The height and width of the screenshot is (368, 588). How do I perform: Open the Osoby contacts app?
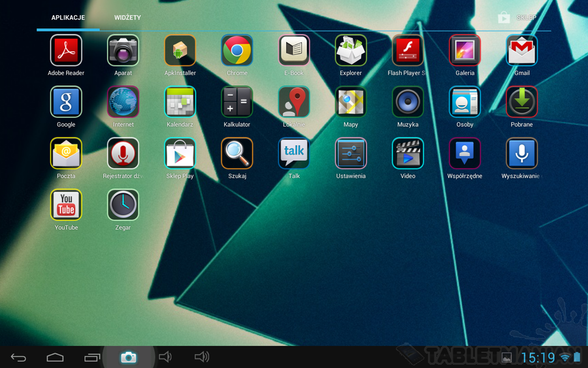coord(465,102)
